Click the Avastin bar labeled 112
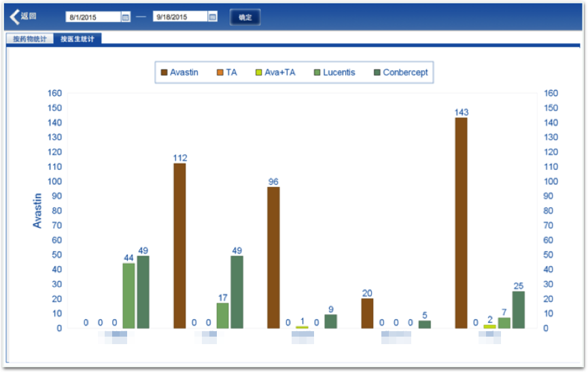Screen dimensions: 588x372 click(x=179, y=246)
